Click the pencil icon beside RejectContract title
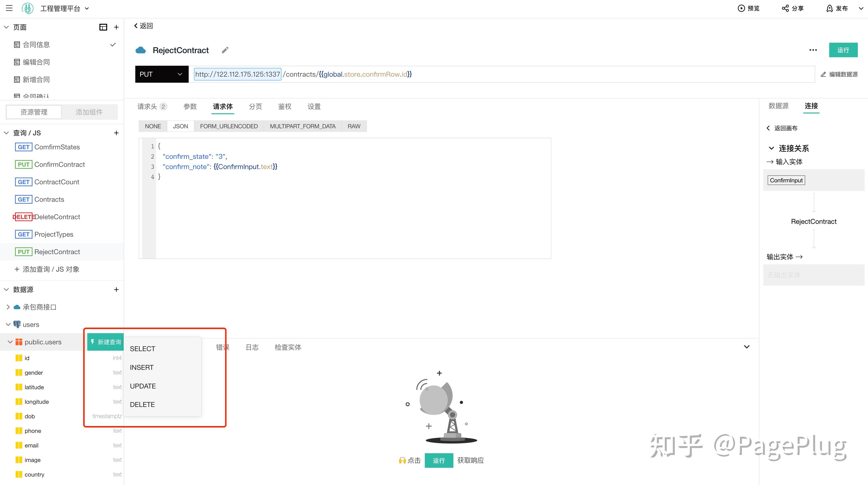This screenshot has height=485, width=868. click(x=225, y=50)
